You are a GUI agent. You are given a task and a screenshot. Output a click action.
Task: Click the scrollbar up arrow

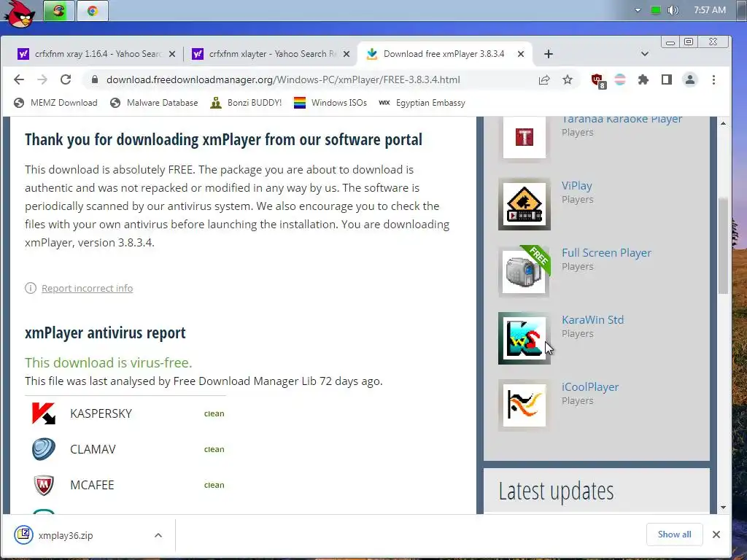(723, 123)
